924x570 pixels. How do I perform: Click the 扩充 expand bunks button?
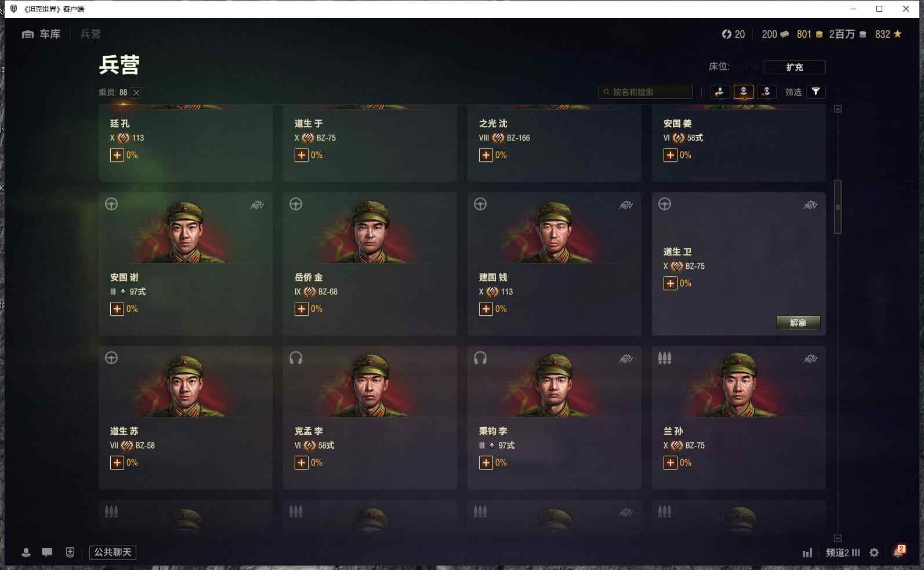click(794, 67)
